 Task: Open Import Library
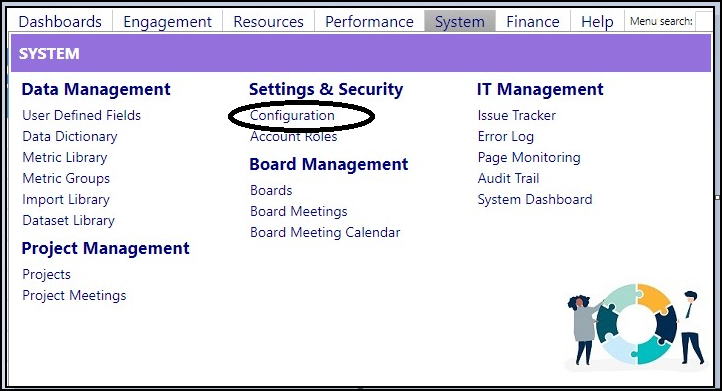tap(66, 199)
